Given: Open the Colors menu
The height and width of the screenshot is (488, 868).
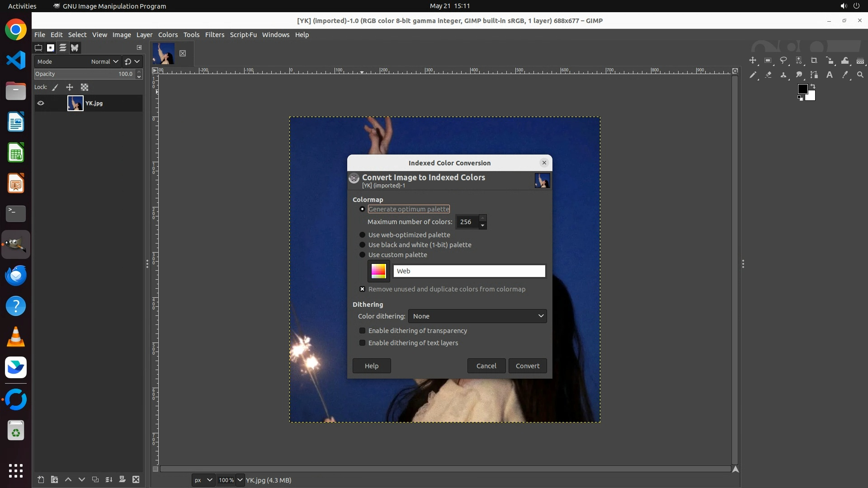Looking at the screenshot, I should point(168,35).
